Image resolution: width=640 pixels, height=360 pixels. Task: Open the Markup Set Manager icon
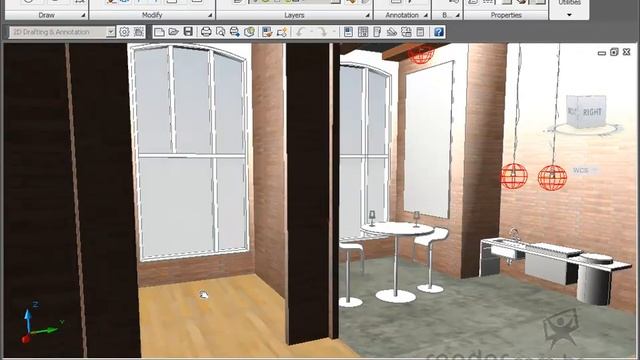coord(406,32)
